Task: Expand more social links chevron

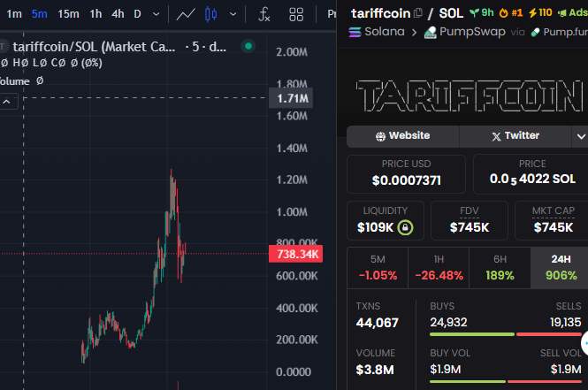Action: coord(581,136)
